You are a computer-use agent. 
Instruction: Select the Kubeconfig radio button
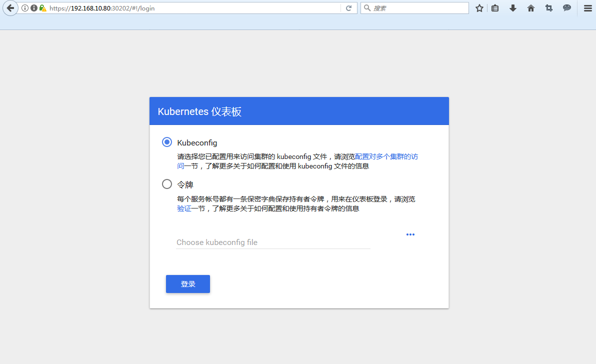click(x=167, y=142)
